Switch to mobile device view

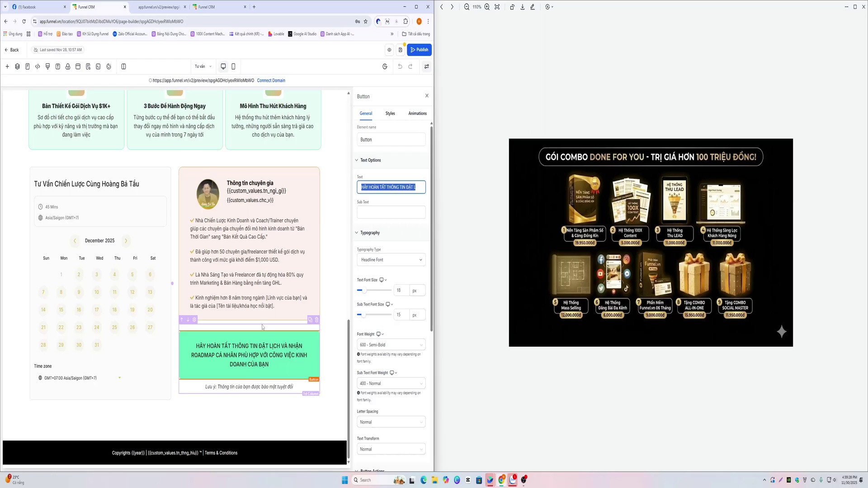coord(233,66)
